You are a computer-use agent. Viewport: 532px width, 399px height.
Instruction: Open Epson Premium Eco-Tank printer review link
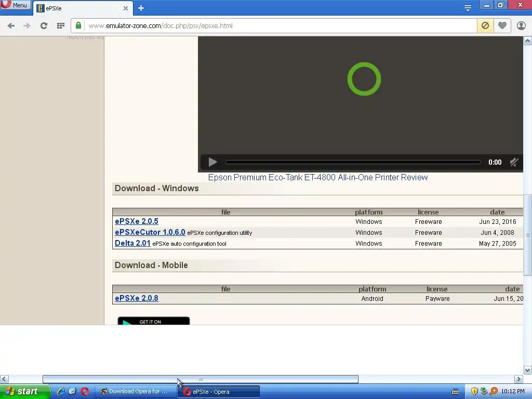[317, 178]
